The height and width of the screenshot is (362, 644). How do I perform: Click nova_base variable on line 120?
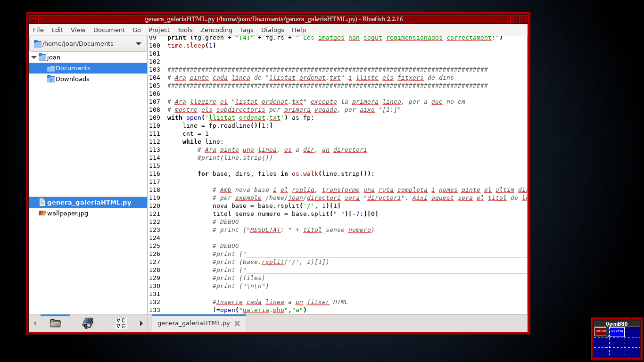[230, 206]
